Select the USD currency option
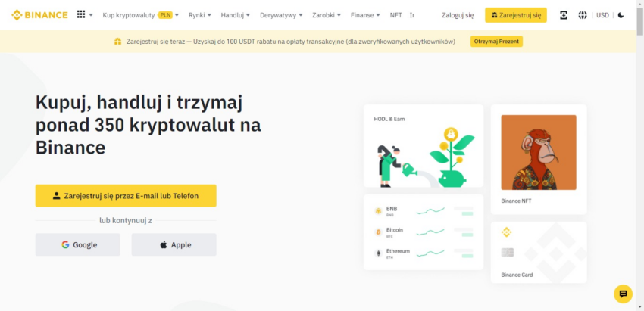 [602, 15]
